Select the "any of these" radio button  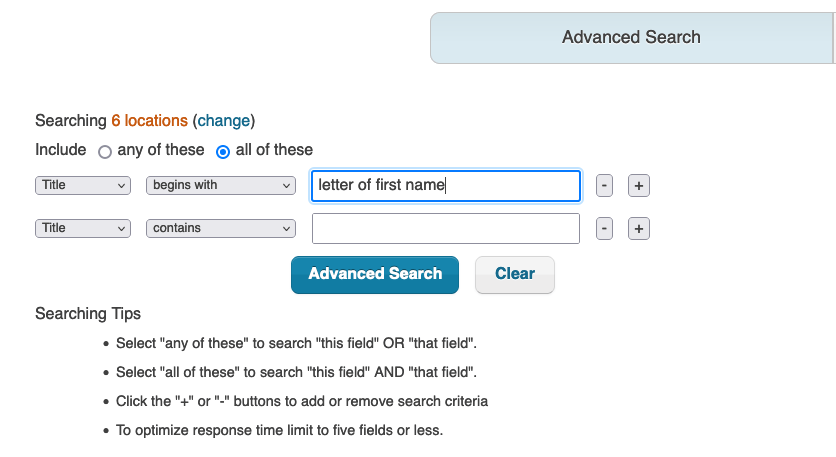(105, 152)
